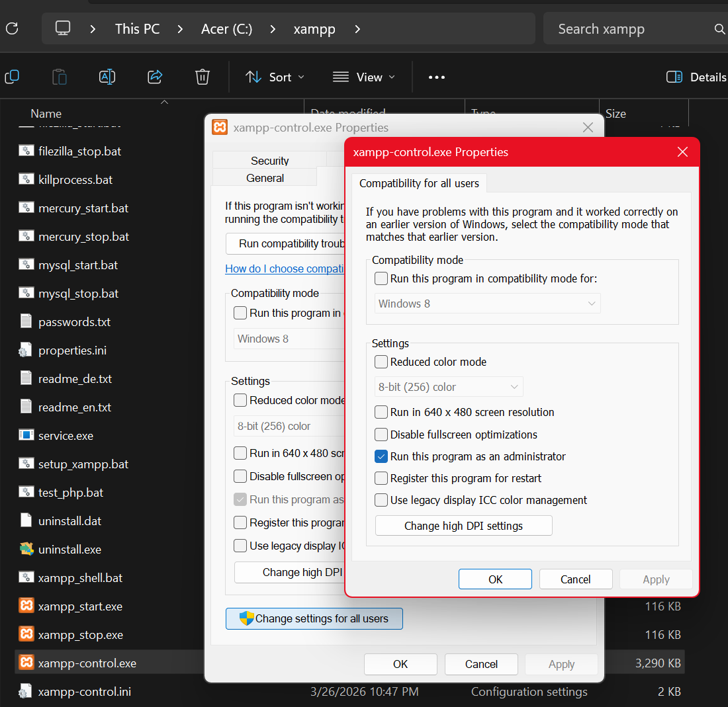Enable compatibility mode checkbox in all-users dialog
Screen dimensions: 728x707
point(381,278)
